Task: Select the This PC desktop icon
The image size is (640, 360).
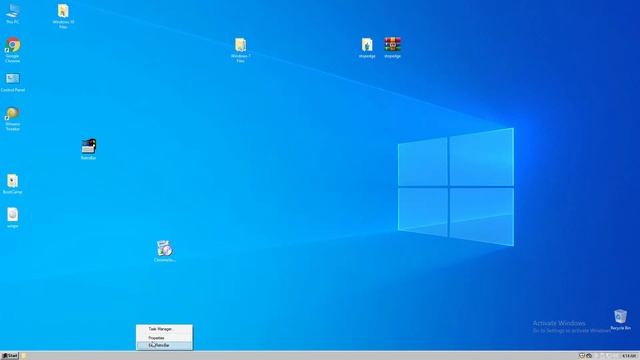Action: point(13,13)
